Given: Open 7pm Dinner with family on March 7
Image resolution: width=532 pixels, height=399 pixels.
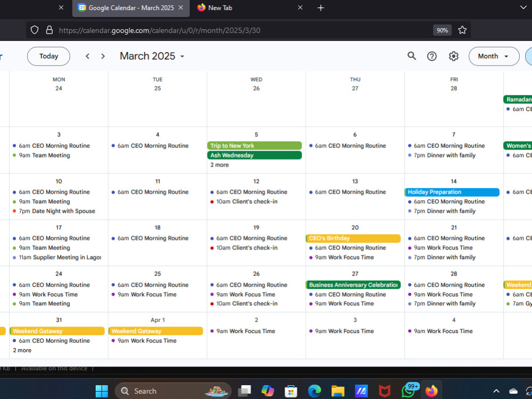Looking at the screenshot, I should coord(442,155).
